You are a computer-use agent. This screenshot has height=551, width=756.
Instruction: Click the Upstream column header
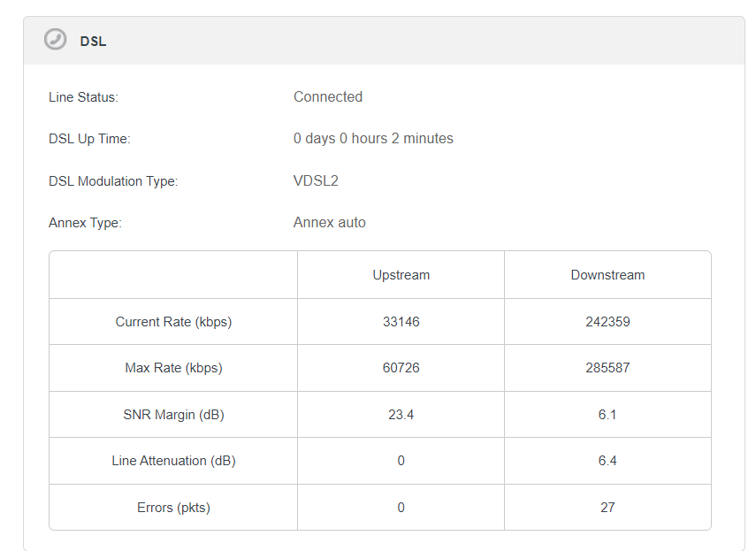(x=401, y=275)
